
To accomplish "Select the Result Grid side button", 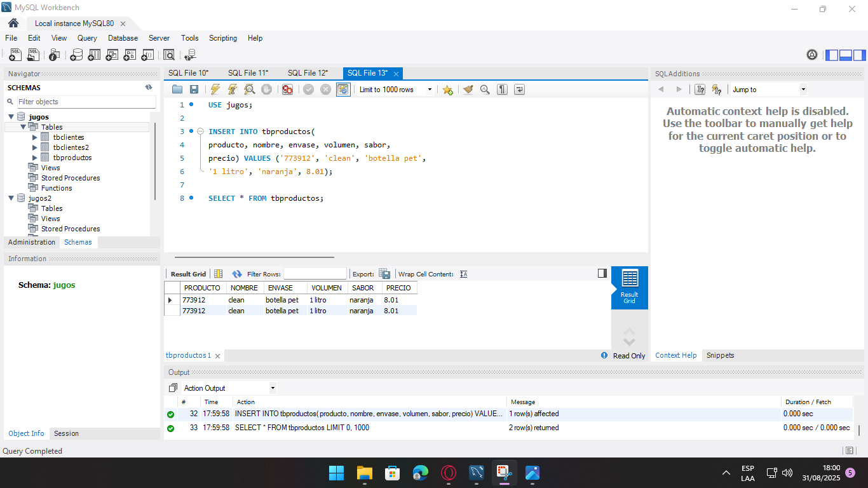I will pos(630,287).
